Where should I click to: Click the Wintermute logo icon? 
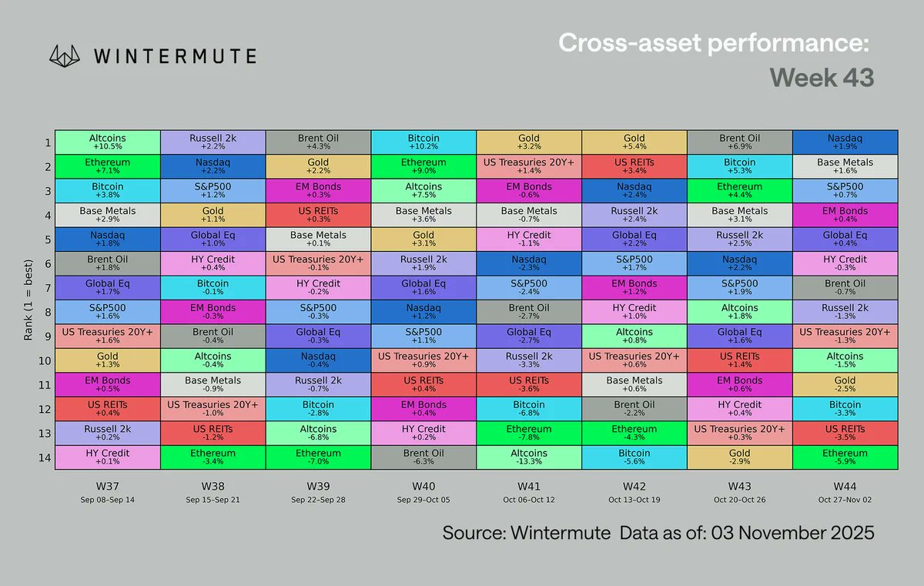pos(66,56)
